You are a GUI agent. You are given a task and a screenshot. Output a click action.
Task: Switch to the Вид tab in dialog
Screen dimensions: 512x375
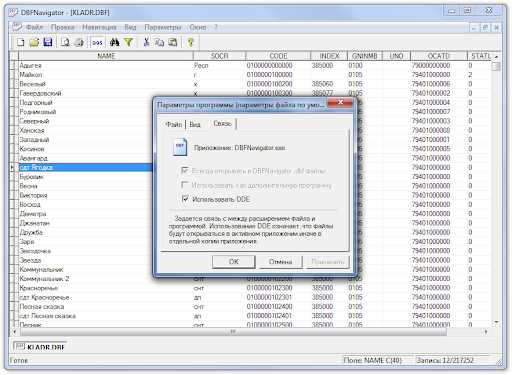195,125
